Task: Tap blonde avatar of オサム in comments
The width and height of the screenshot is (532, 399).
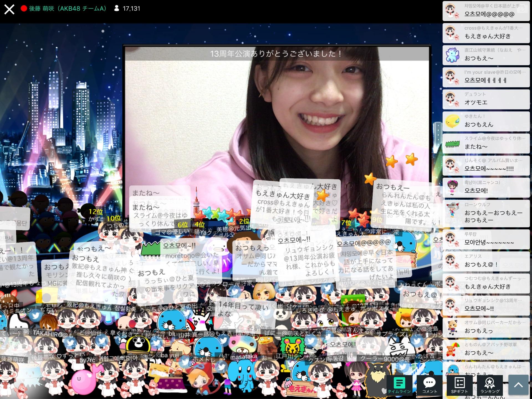Action: point(453,328)
